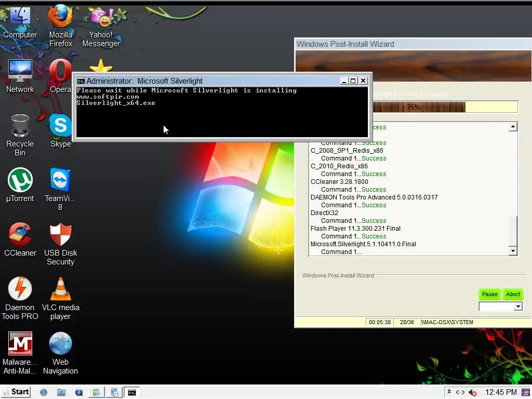Screen dimensions: 532x399
Task: Open the Recycle Bin
Action: [x=20, y=135]
